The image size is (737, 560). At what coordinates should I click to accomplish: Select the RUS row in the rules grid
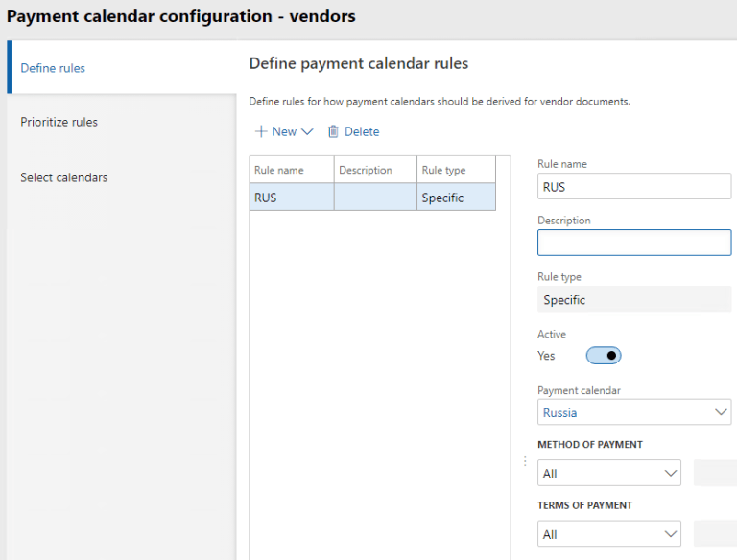click(372, 197)
